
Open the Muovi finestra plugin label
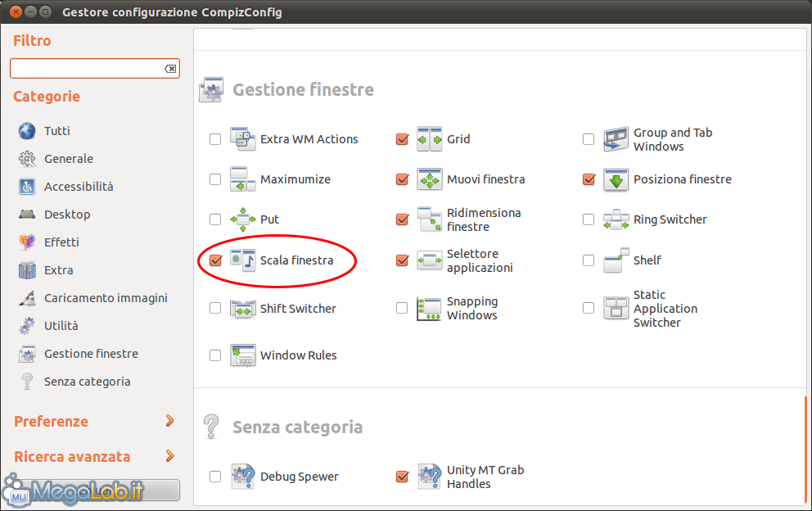485,179
